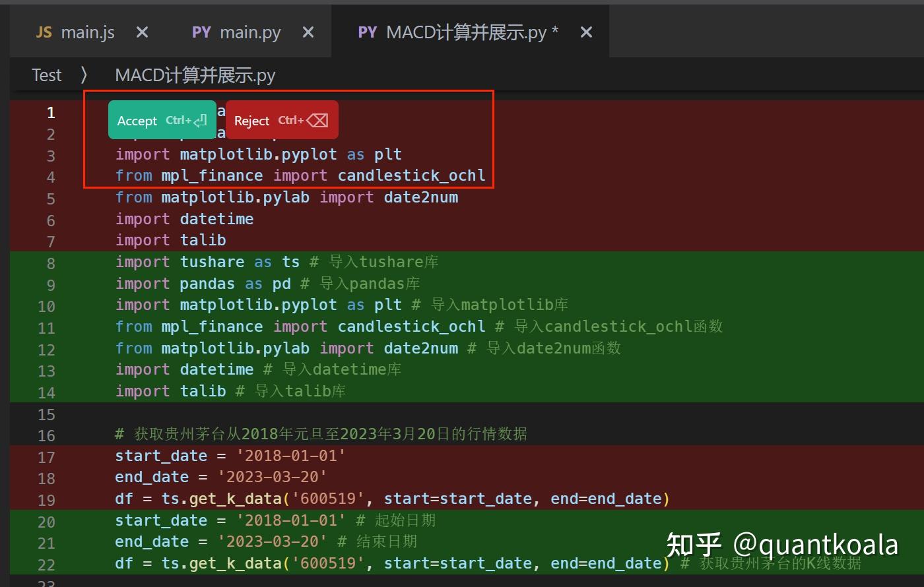924x587 pixels.
Task: Click comment '导入talib库' on line 14
Action: pyautogui.click(x=300, y=391)
